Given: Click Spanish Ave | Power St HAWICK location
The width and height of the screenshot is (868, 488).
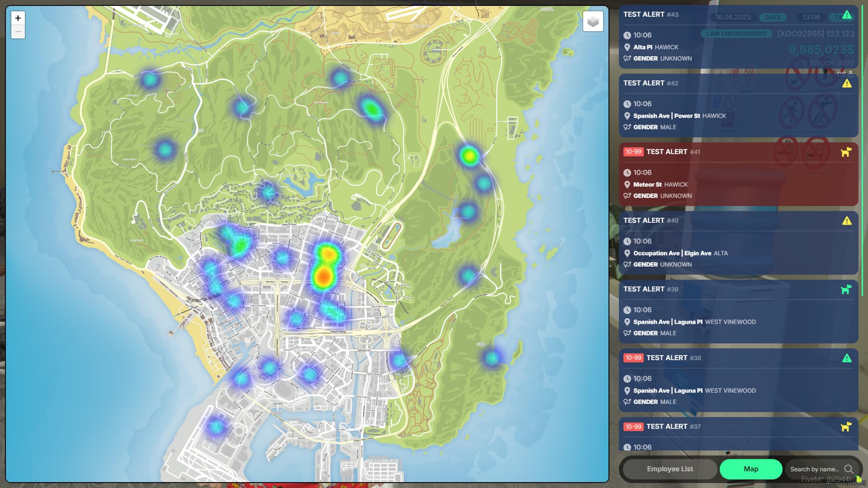Looking at the screenshot, I should point(679,116).
